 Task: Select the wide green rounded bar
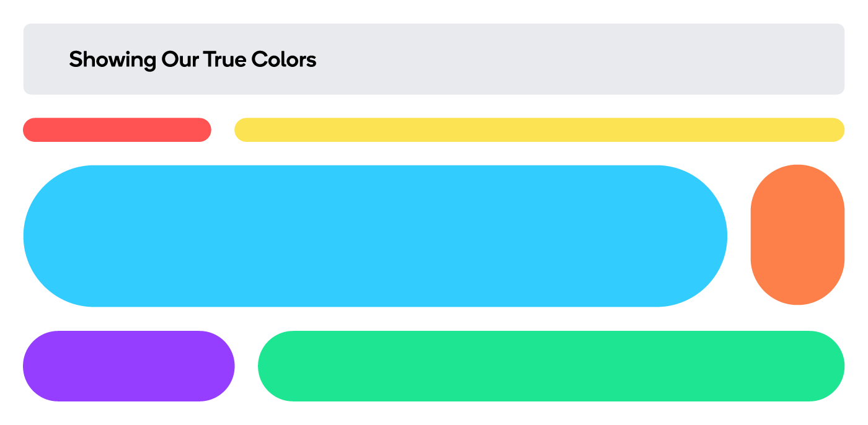(551, 366)
